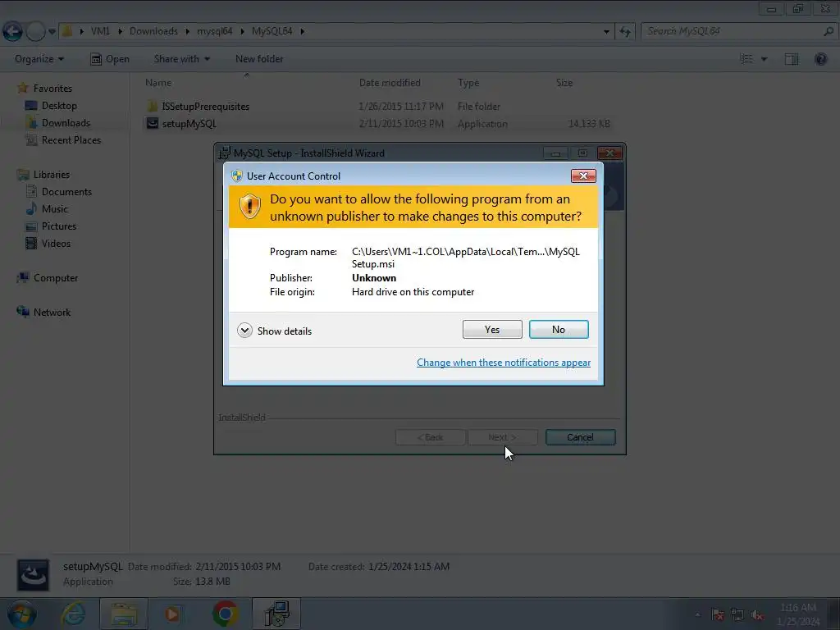Open the view options dropdown arrow

(764, 59)
